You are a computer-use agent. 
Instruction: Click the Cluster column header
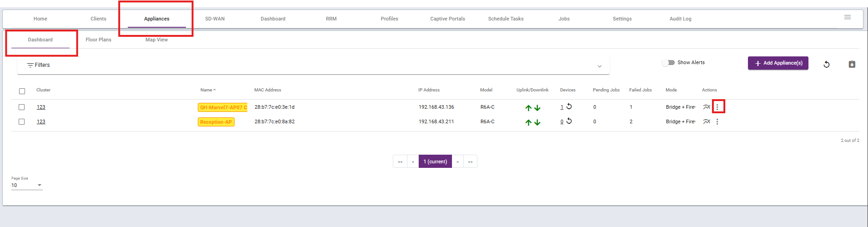pyautogui.click(x=44, y=90)
